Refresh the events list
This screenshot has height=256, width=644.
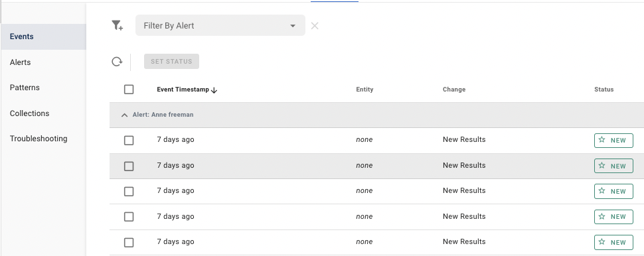(117, 62)
